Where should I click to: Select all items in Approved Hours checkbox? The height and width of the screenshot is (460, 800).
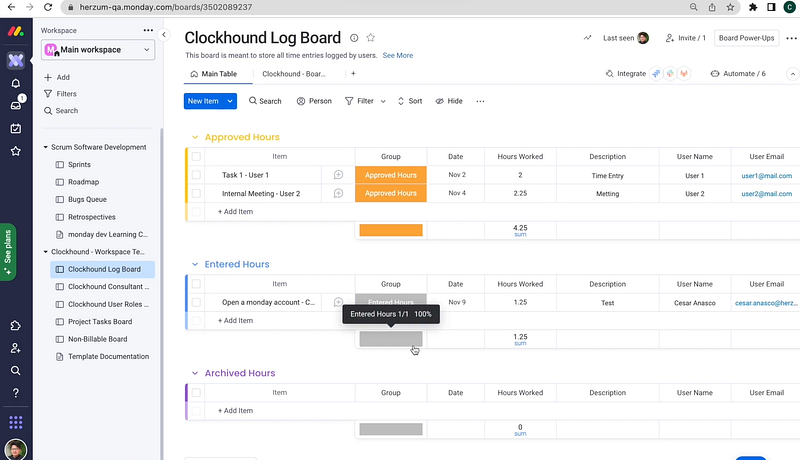(x=196, y=157)
